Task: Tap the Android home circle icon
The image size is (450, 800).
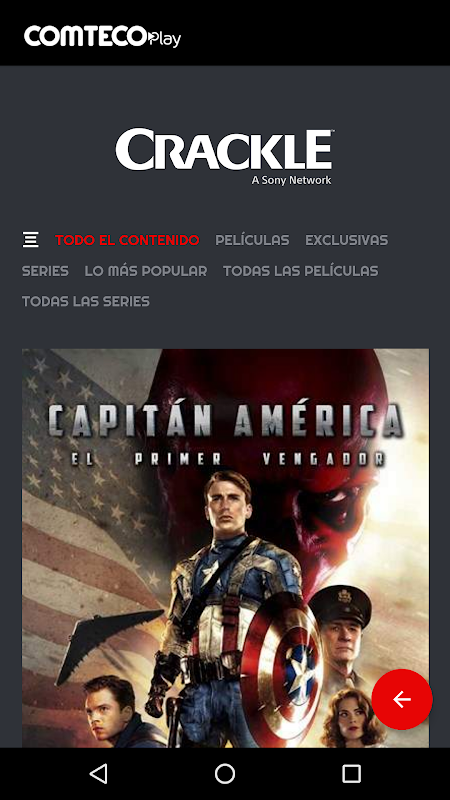Action: pyautogui.click(x=225, y=773)
